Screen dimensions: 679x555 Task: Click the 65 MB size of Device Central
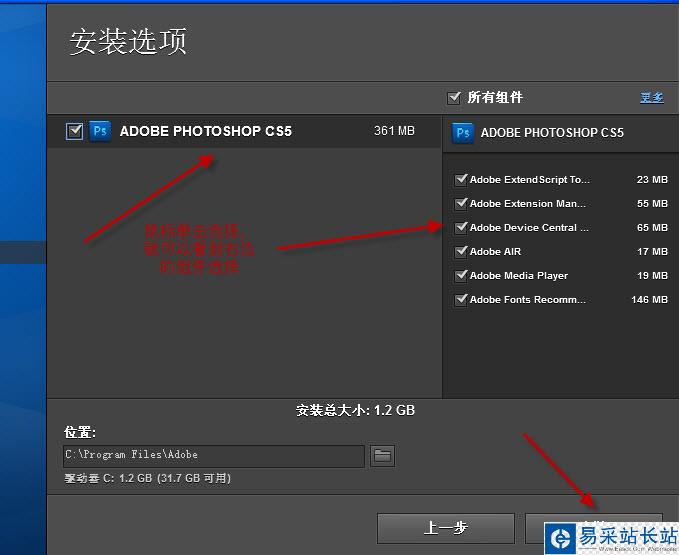pyautogui.click(x=652, y=227)
